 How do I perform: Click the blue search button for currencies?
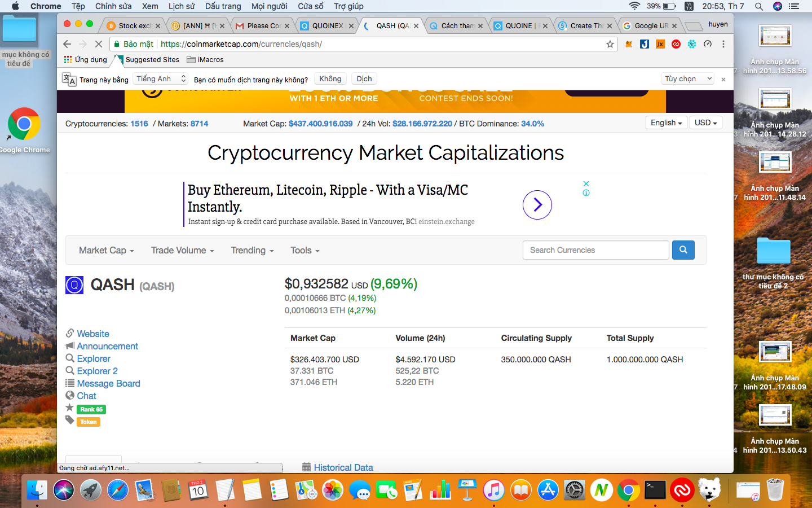pyautogui.click(x=683, y=250)
